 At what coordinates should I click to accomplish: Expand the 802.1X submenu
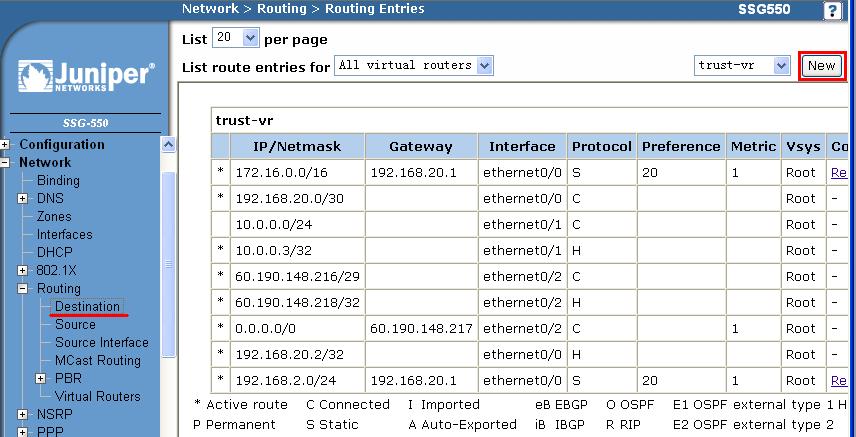(23, 271)
